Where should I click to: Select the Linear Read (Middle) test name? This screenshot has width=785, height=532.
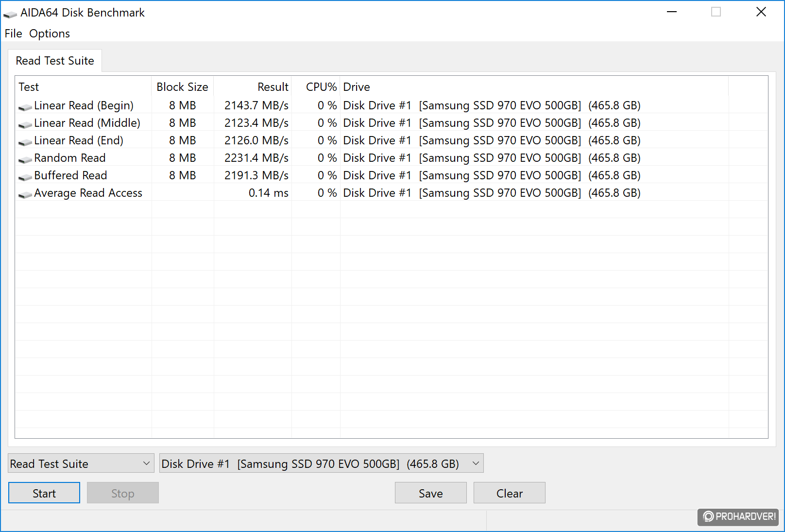click(x=87, y=123)
